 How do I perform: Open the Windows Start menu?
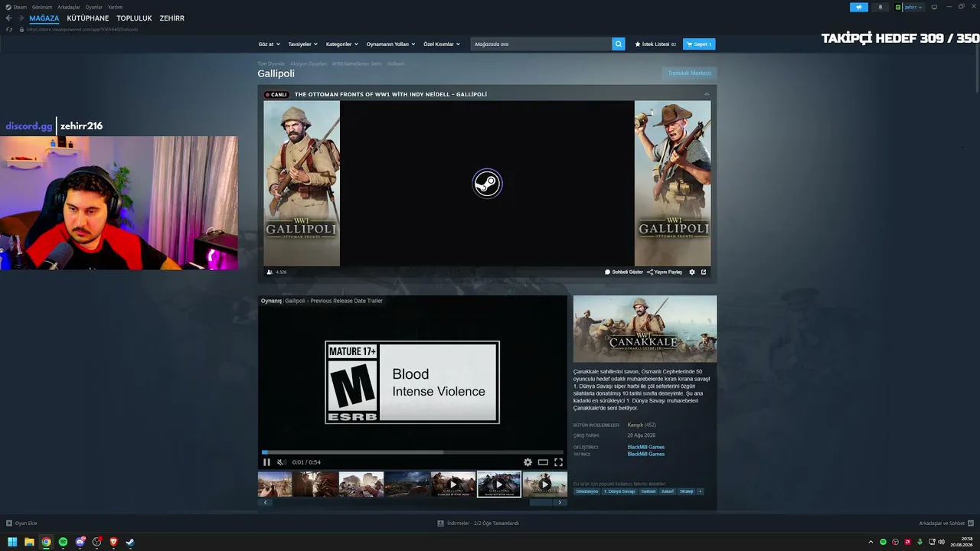(12, 542)
